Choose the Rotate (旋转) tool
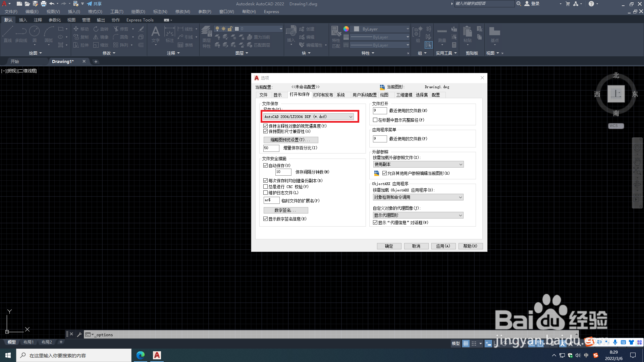 coord(101,29)
